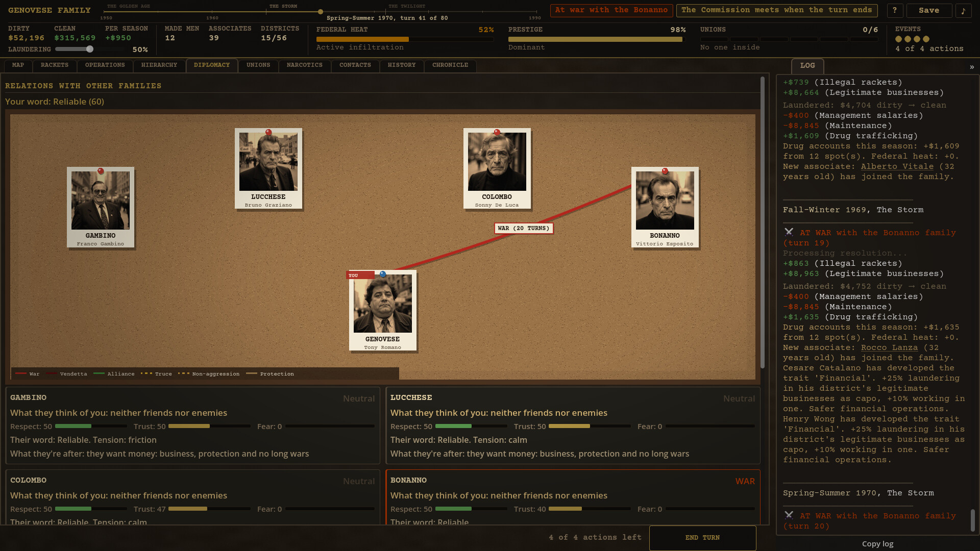Click the Commission meets notice banner
Viewport: 980px width, 551px height.
pyautogui.click(x=777, y=10)
